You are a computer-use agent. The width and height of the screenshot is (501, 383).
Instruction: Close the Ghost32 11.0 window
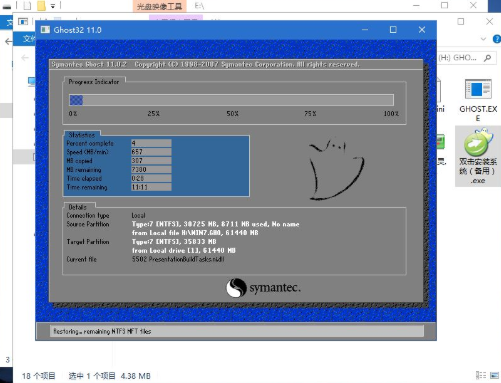[x=422, y=30]
